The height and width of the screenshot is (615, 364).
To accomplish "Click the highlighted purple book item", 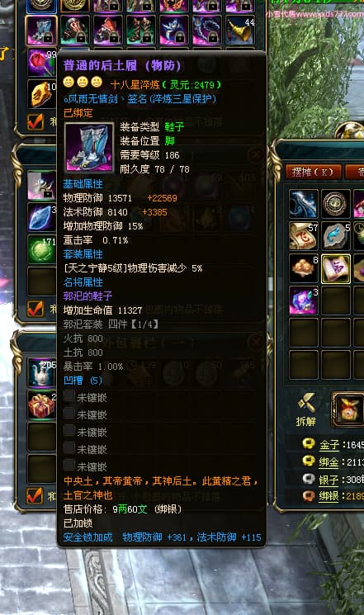I will (x=336, y=268).
